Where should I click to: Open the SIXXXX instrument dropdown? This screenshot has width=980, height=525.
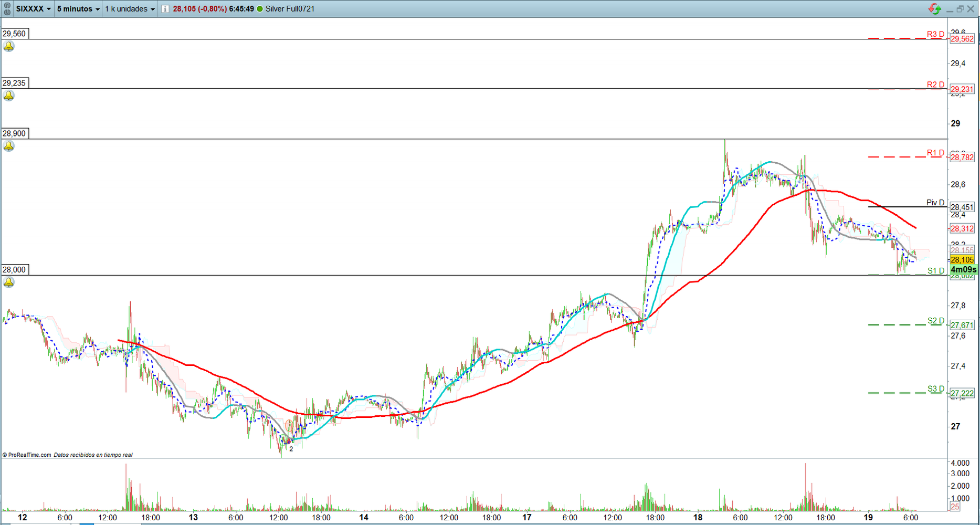[x=34, y=8]
